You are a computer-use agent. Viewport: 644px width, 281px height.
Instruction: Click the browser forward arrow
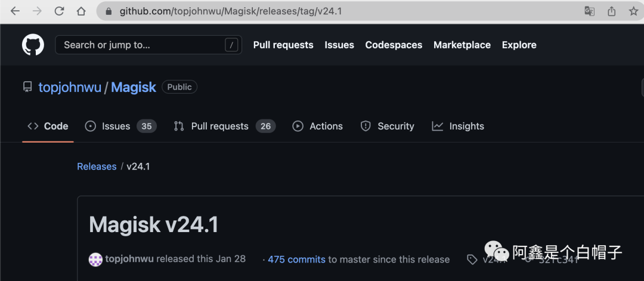point(37,11)
